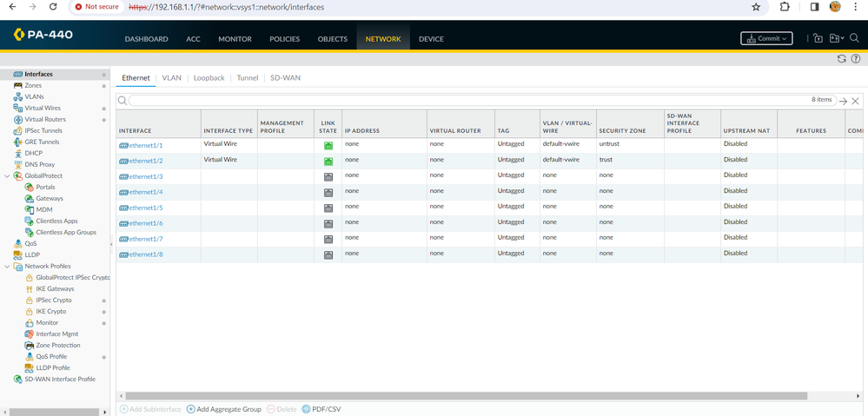Open the help question mark icon
Image resolution: width=868 pixels, height=416 pixels.
(x=856, y=59)
